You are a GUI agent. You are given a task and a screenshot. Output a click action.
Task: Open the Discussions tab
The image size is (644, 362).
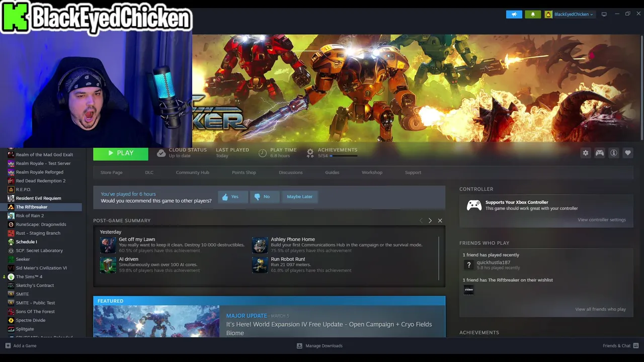point(291,172)
